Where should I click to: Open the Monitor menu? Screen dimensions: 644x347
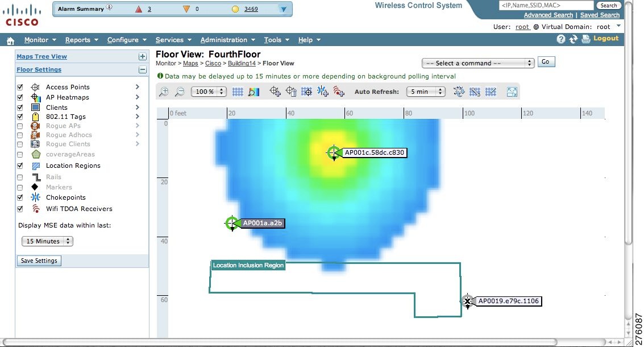click(x=40, y=40)
